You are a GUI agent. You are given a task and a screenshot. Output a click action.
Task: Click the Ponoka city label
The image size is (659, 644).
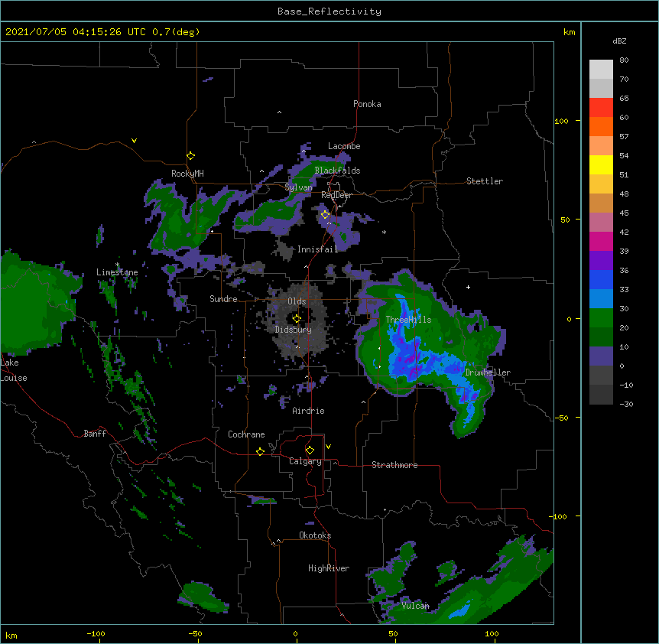[x=367, y=104]
